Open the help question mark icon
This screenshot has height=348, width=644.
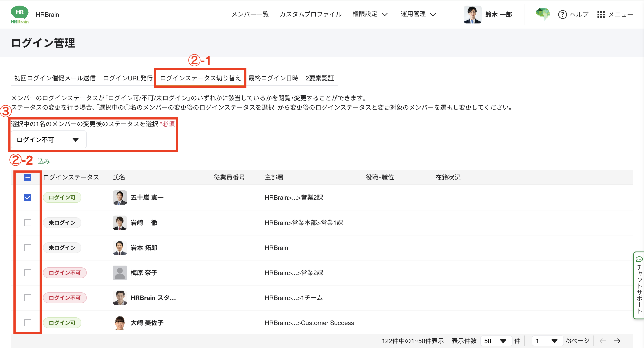click(x=562, y=15)
